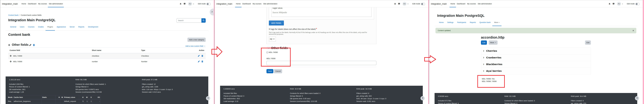Delete the number custom field
This screenshot has height=104, width=644.
(202, 61)
